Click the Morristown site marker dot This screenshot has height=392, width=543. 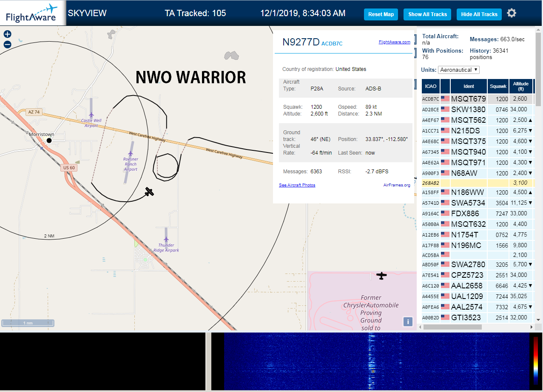click(49, 140)
